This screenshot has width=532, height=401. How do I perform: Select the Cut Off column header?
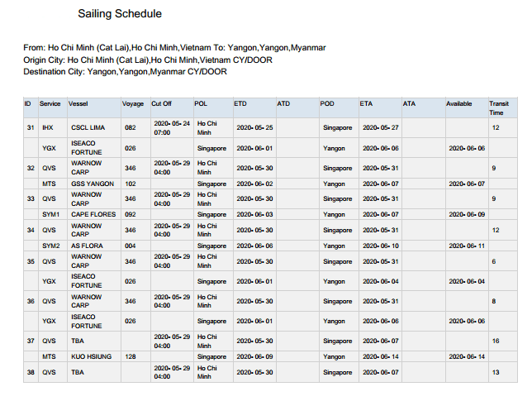pyautogui.click(x=161, y=104)
